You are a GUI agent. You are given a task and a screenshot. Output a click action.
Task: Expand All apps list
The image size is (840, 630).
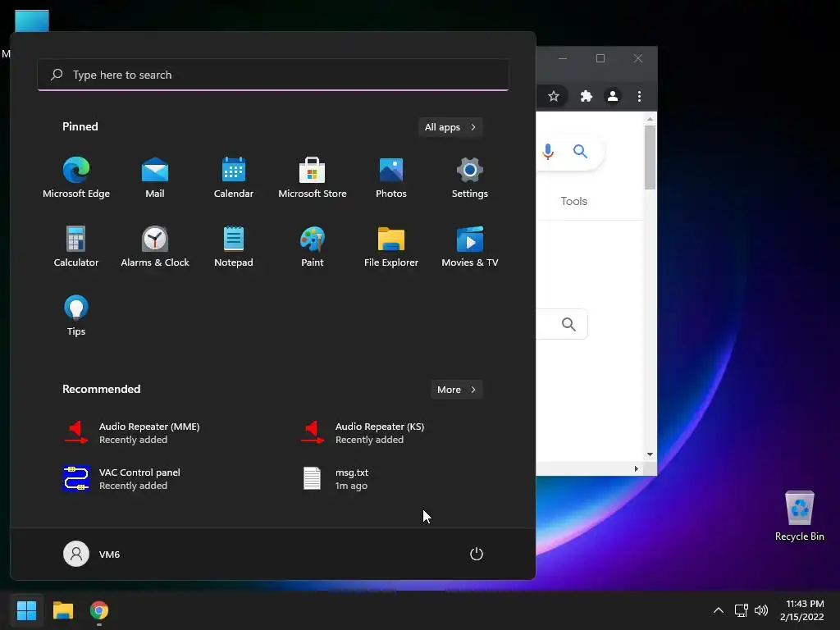(x=450, y=127)
